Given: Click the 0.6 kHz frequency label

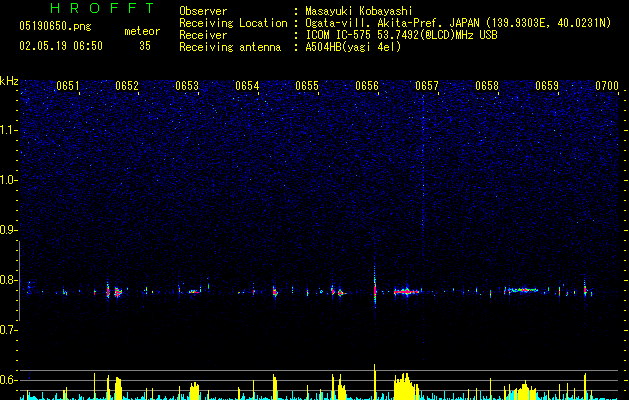Looking at the screenshot, I should (x=9, y=380).
